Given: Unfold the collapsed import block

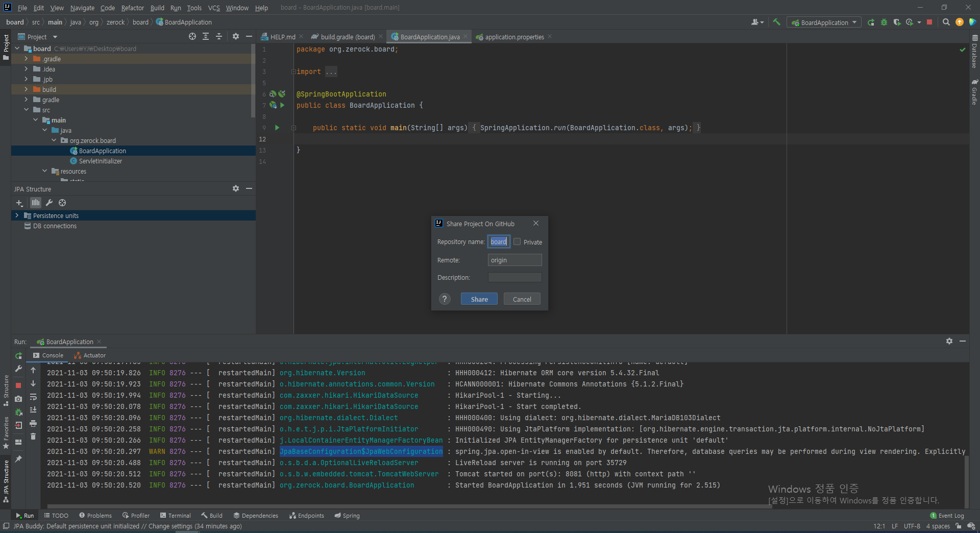Looking at the screenshot, I should point(293,71).
